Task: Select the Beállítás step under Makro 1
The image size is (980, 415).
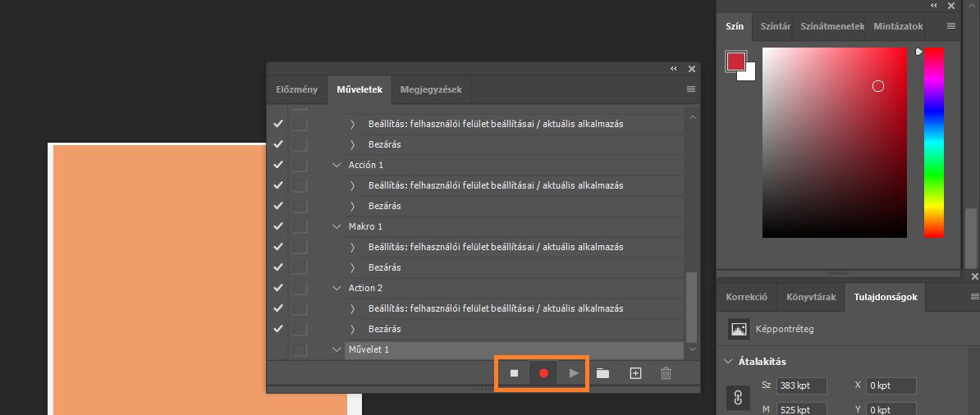Action: [x=496, y=247]
